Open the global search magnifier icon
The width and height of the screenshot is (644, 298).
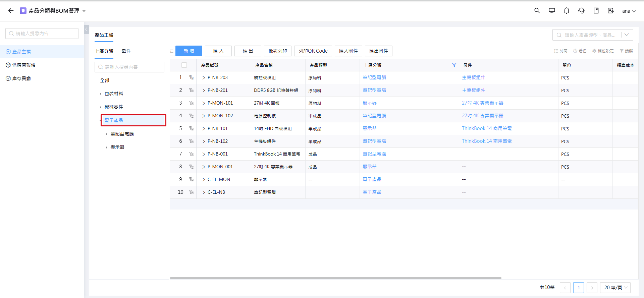pyautogui.click(x=537, y=11)
